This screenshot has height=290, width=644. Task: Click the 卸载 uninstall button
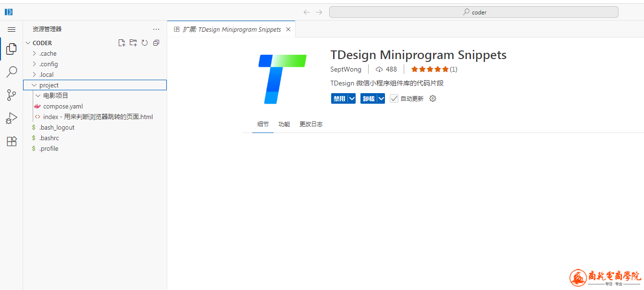[369, 98]
